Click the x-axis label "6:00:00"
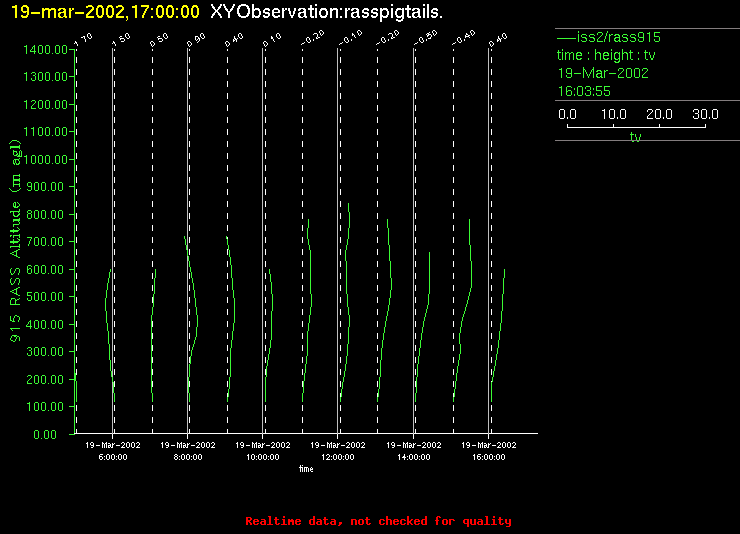740x534 pixels. (113, 457)
